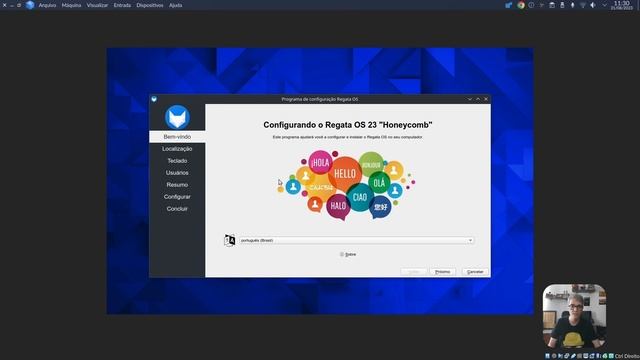Screen dimensions: 640x360
Task: Click the clipboard tray icon
Action: 552,5
